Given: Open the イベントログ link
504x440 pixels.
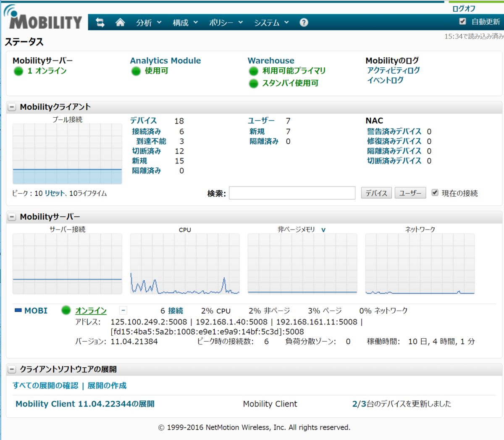Looking at the screenshot, I should [x=385, y=80].
